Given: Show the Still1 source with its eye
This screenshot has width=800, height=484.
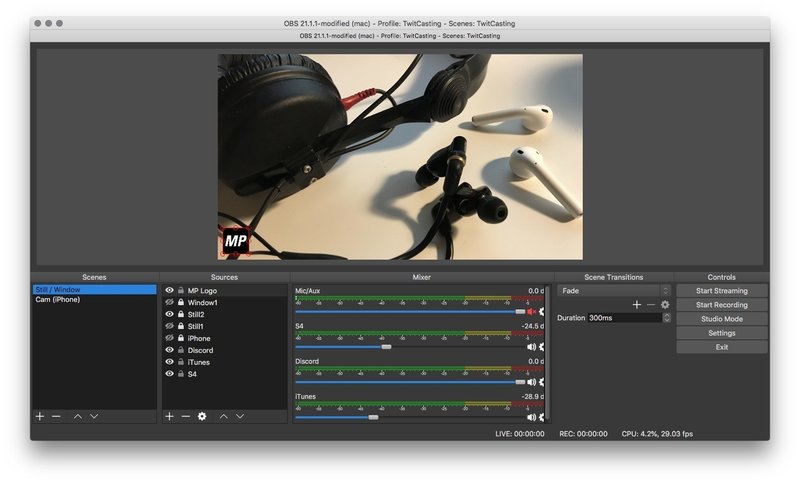Looking at the screenshot, I should (x=169, y=326).
